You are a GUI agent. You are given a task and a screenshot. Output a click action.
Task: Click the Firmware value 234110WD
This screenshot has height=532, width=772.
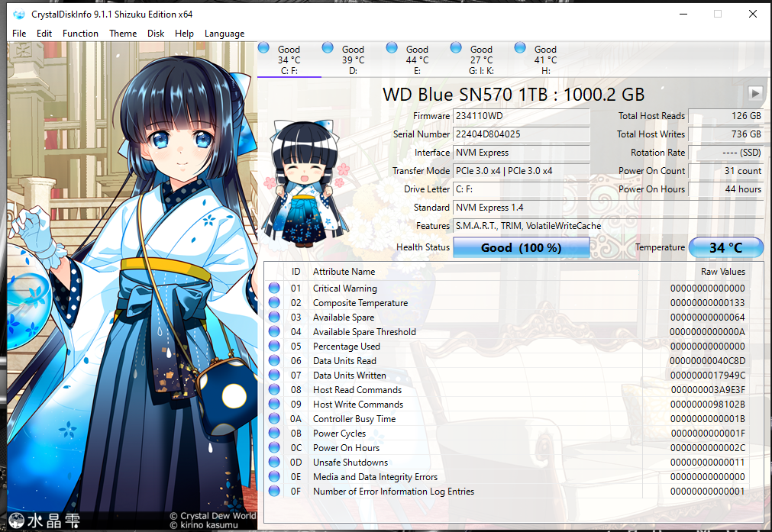[521, 116]
